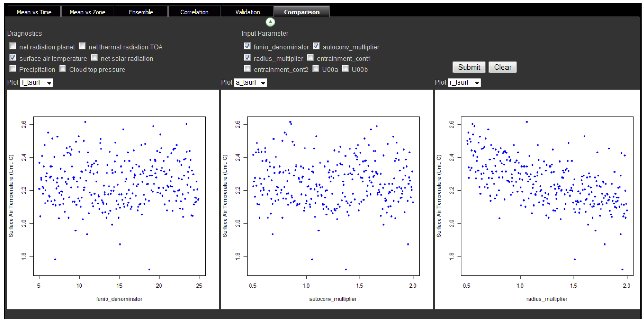Expand the a_tsurf plot dropdown
Viewport: 644px width, 322px height.
tap(250, 83)
